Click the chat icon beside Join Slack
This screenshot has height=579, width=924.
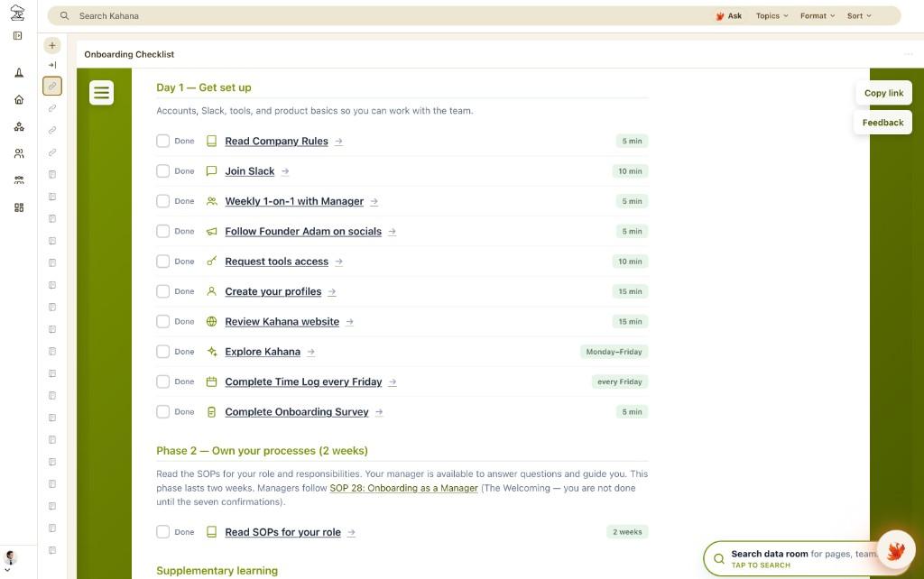coord(211,170)
